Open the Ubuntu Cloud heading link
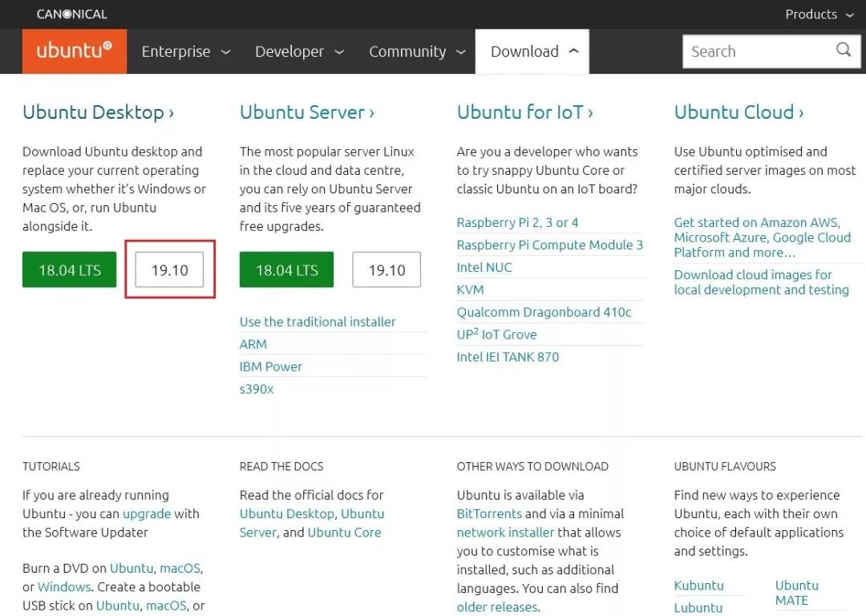Screen dimensions: 866x616 [739, 112]
